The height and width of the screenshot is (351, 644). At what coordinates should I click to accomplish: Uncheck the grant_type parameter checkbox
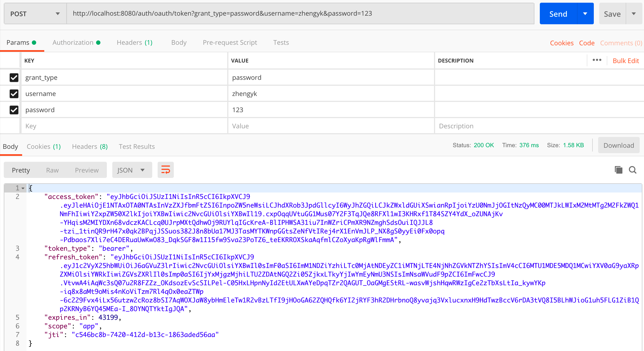click(x=14, y=78)
